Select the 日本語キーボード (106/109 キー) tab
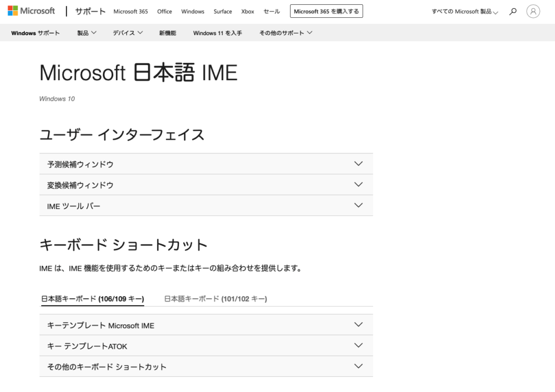 pos(93,299)
